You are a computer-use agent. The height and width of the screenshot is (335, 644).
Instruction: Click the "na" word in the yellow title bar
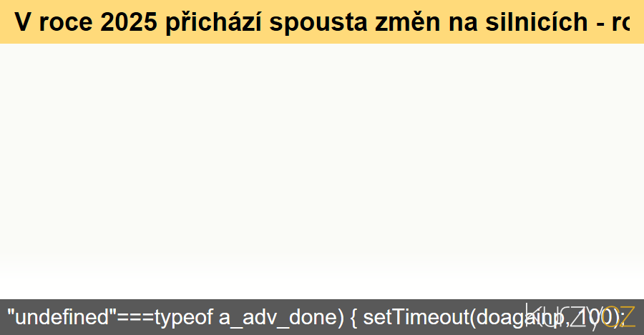[x=463, y=23]
